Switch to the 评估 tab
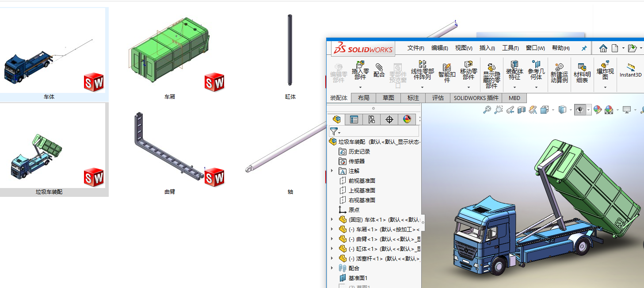 [438, 98]
